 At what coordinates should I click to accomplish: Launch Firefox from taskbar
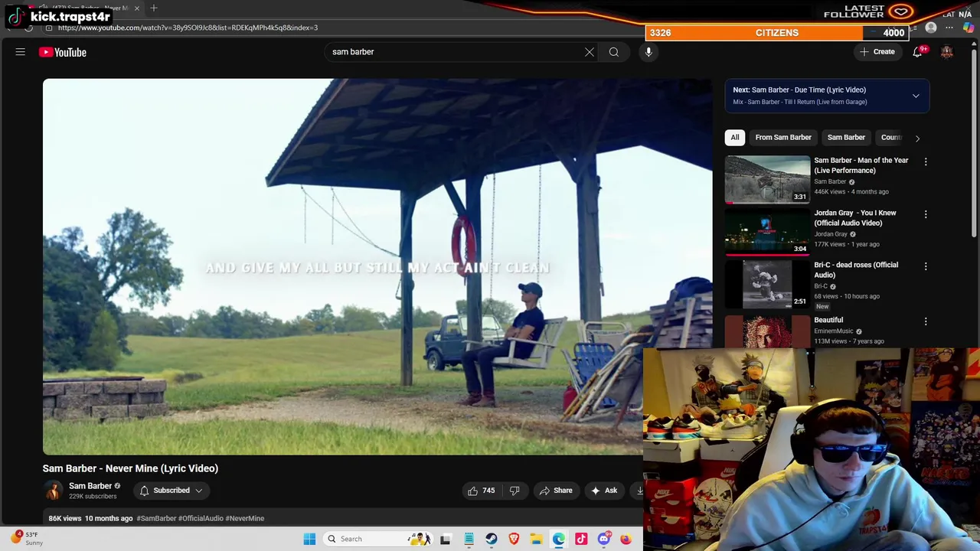pos(626,539)
